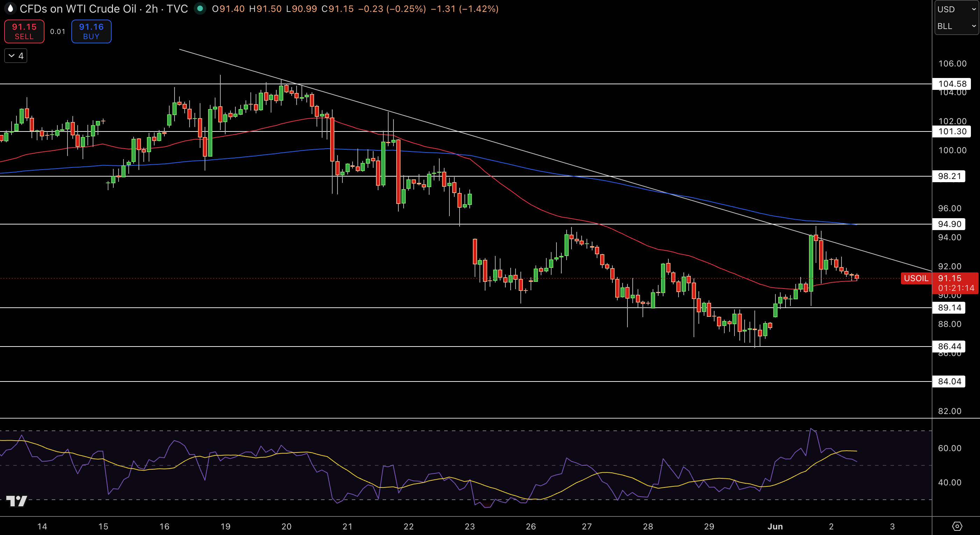
Task: Select the 86.44 horizontal line price label
Action: click(x=949, y=347)
